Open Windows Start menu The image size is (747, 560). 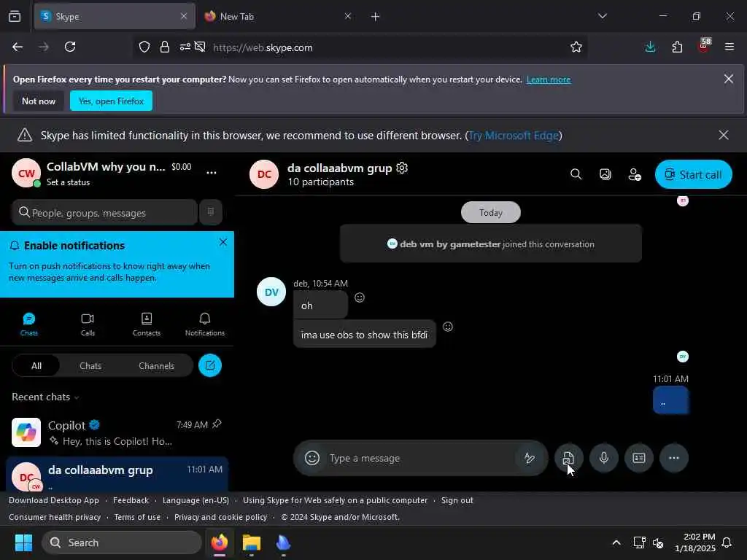(23, 542)
